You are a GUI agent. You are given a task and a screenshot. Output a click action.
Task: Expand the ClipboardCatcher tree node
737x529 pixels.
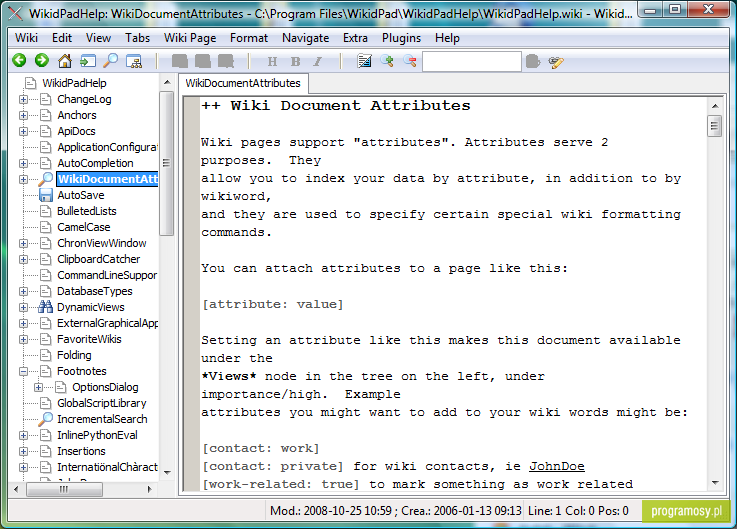coord(23,259)
